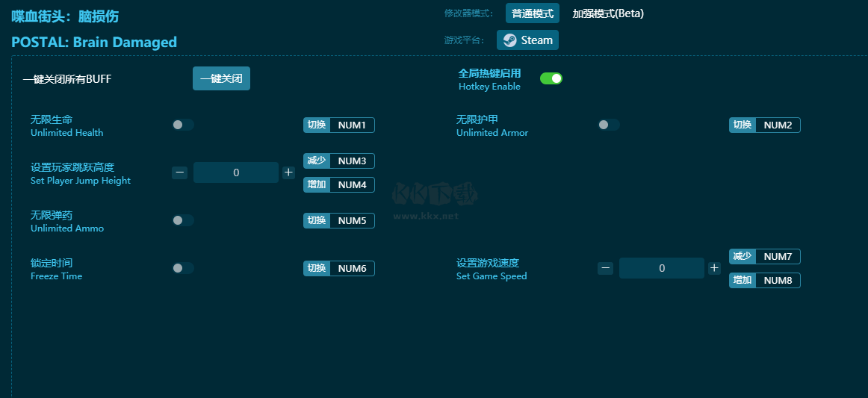This screenshot has width=868, height=398.
Task: Click the Unlimited Health label
Action: 67,133
